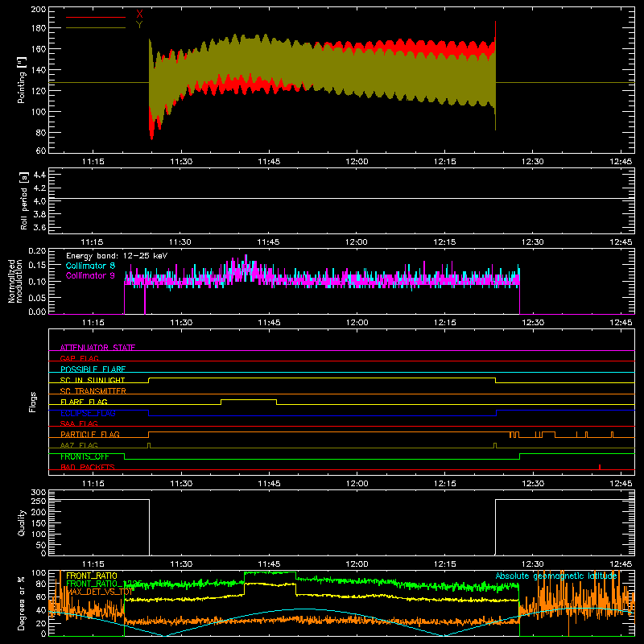644x644 pixels.
Task: Click the olive Y legend line
Action: 96,28
